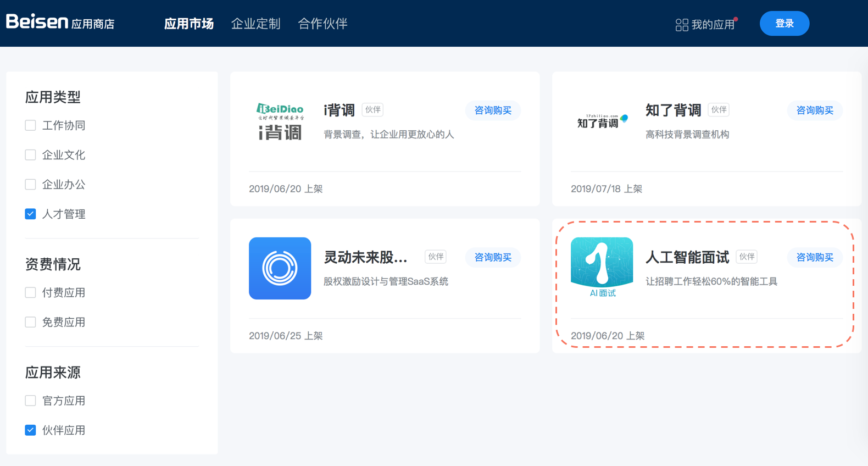Click the 资费情况 section heading

point(53,264)
